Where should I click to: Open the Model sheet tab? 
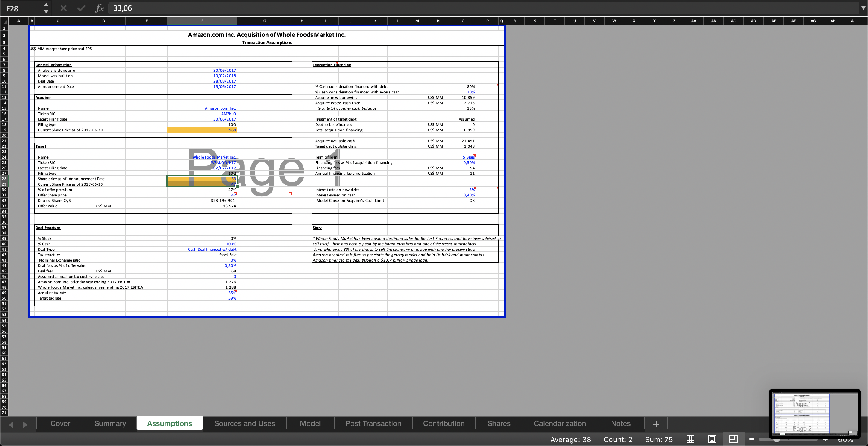310,423
